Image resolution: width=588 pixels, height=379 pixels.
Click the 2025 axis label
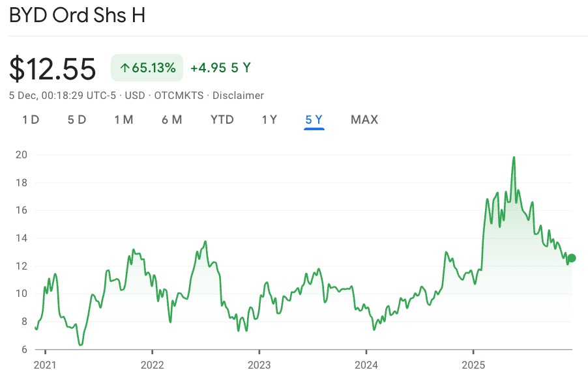(x=474, y=365)
